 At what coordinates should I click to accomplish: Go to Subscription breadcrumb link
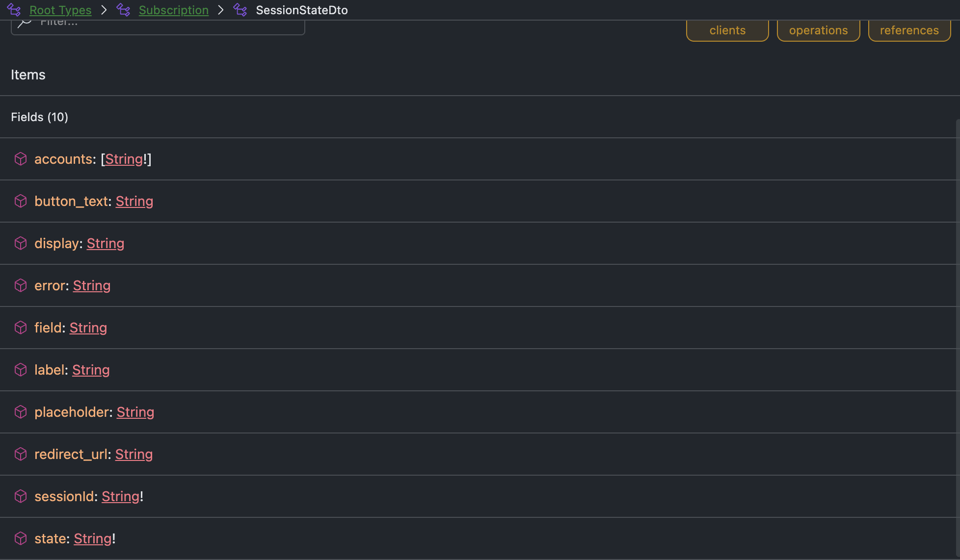173,10
